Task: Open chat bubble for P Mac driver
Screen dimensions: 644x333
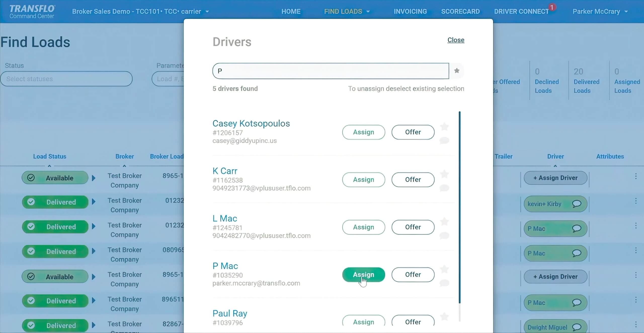Action: click(x=444, y=283)
